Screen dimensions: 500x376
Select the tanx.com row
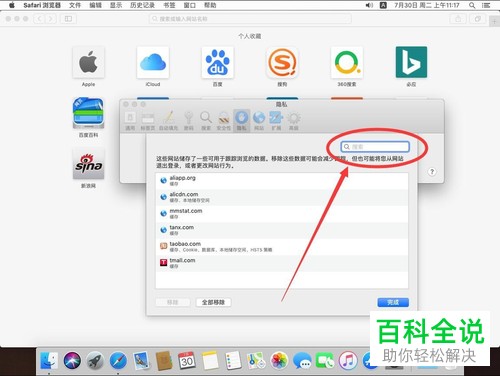pos(282,230)
